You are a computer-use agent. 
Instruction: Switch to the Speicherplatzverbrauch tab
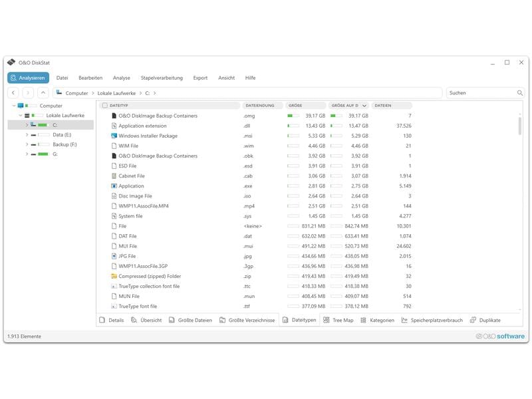tap(432, 320)
